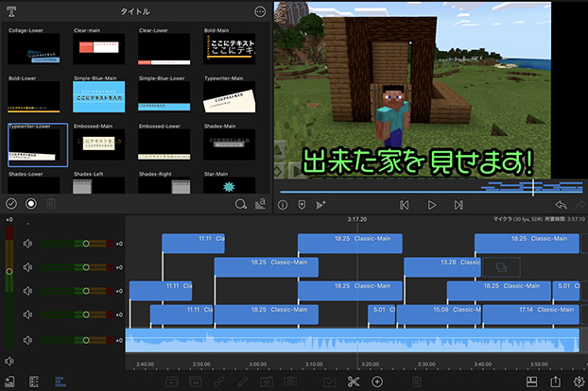Select the Clear-Lower title preset

coord(164,45)
